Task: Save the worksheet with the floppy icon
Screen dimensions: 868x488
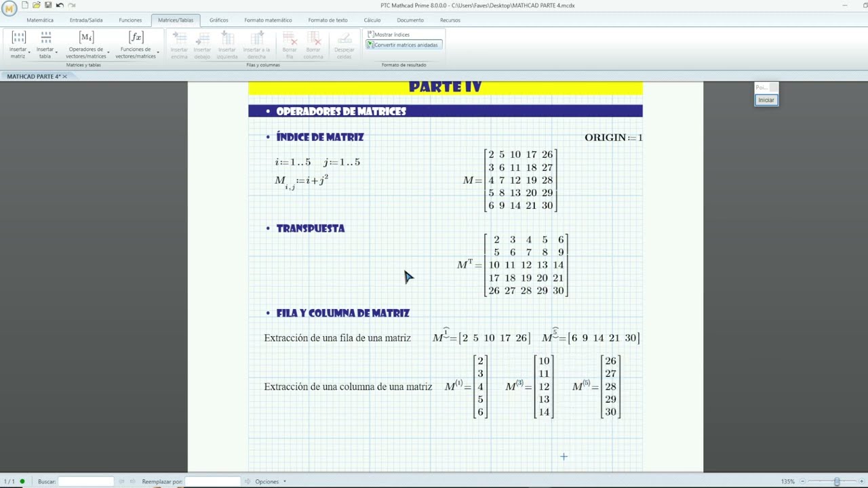Action: (x=48, y=5)
